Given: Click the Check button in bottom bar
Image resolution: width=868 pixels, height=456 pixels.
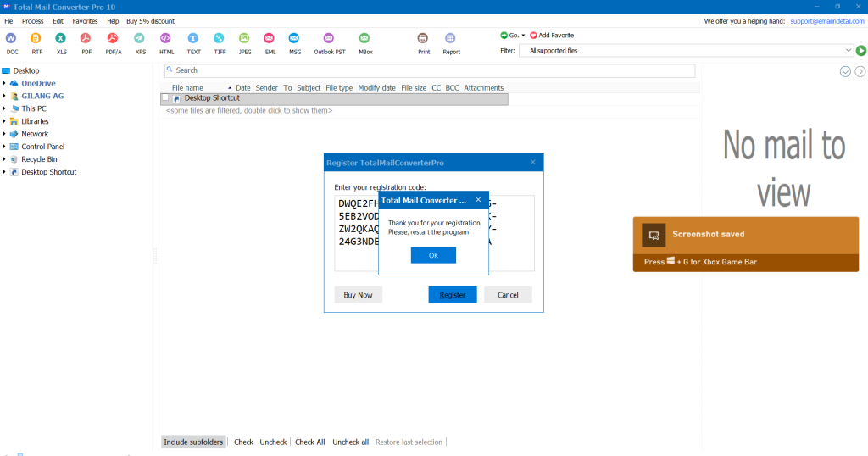Looking at the screenshot, I should click(243, 442).
